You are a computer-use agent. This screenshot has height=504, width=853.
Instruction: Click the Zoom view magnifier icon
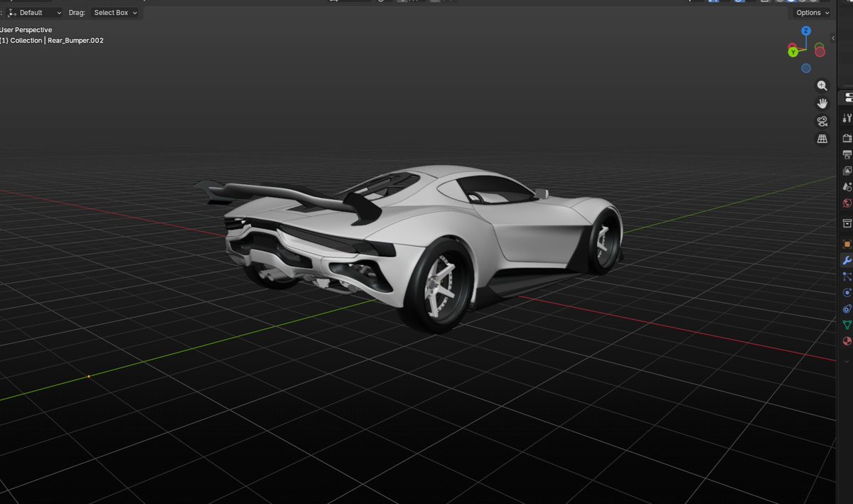click(822, 85)
